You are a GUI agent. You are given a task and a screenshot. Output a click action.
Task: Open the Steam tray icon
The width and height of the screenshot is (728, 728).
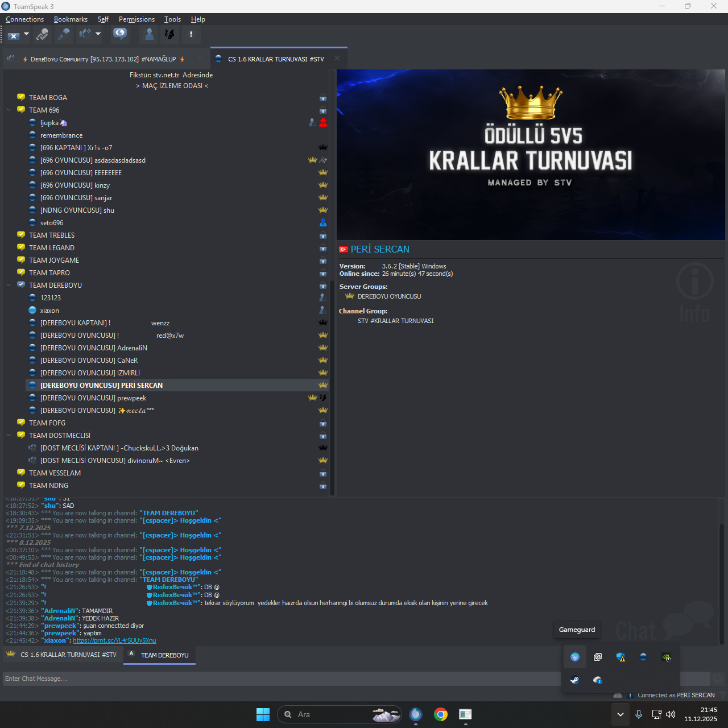pyautogui.click(x=575, y=680)
